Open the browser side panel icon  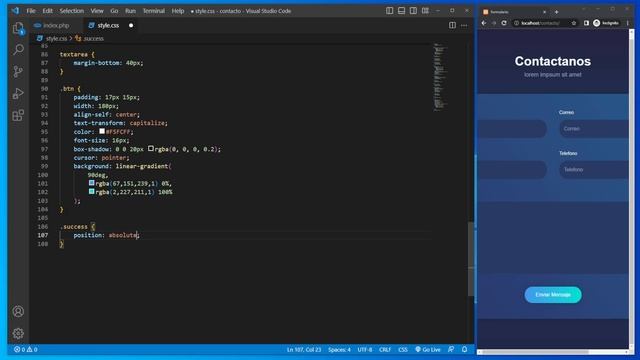click(586, 23)
